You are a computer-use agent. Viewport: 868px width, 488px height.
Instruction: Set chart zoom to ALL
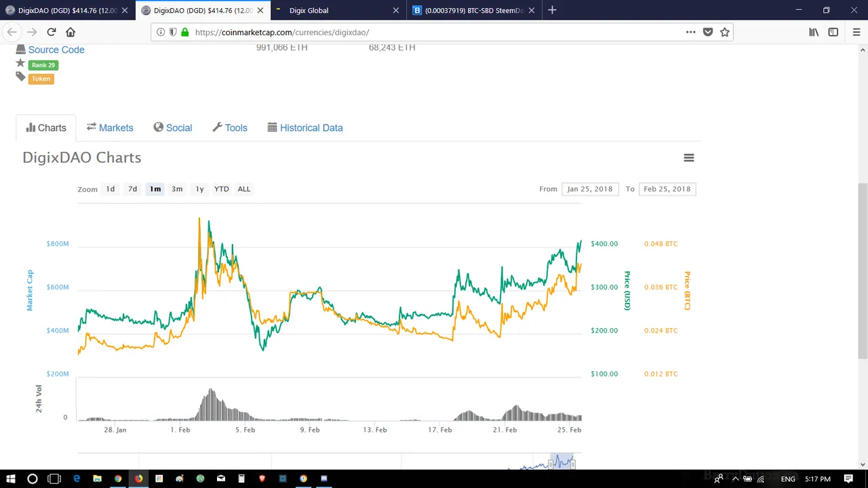point(244,189)
